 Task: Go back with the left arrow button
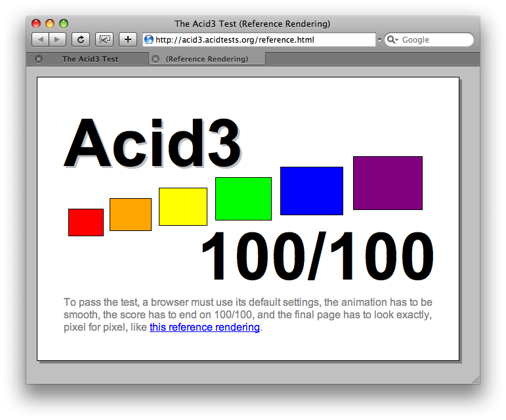(40, 39)
